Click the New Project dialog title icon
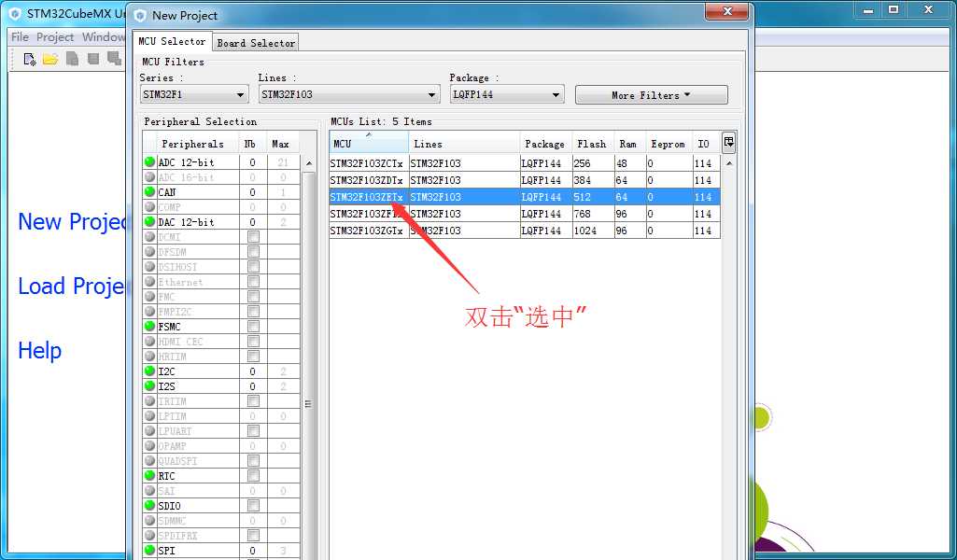The image size is (957, 560). pos(140,15)
